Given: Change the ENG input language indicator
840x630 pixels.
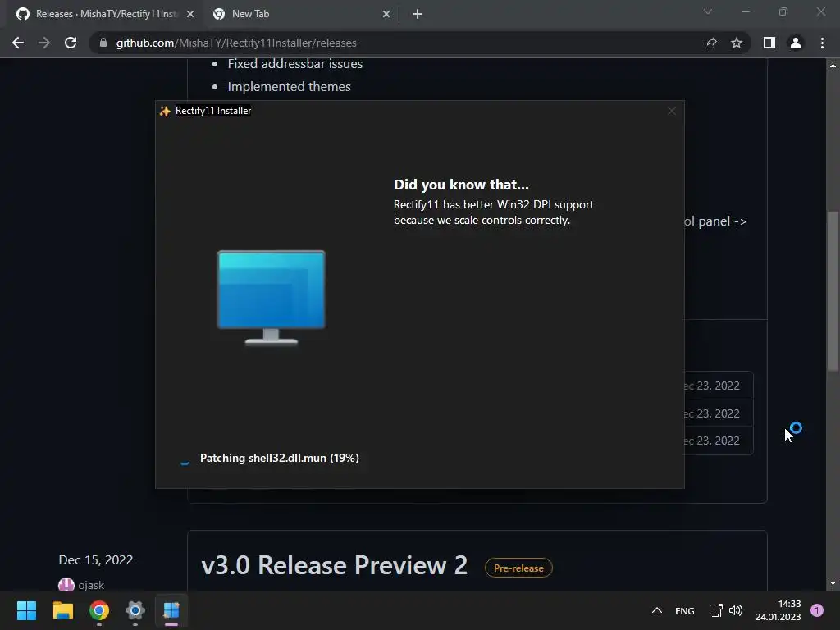Looking at the screenshot, I should (x=685, y=610).
